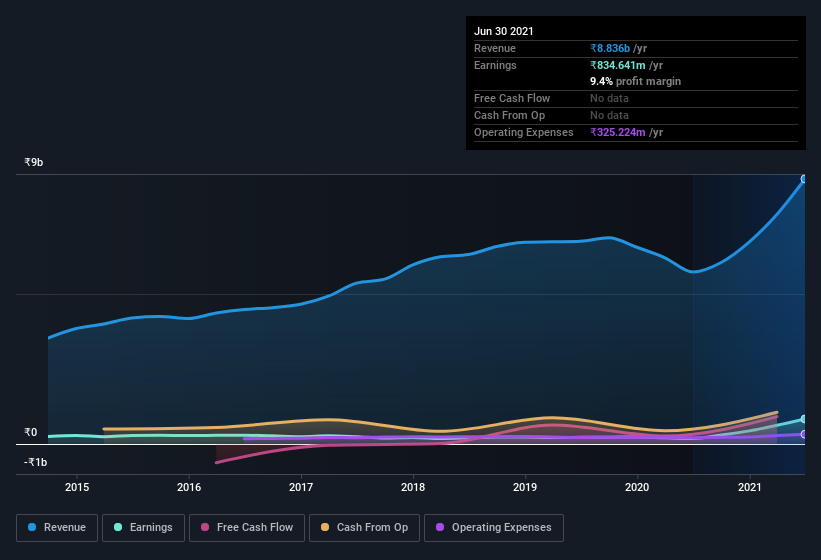Click the ₹0 y-axis label
The height and width of the screenshot is (560, 821).
tap(31, 432)
